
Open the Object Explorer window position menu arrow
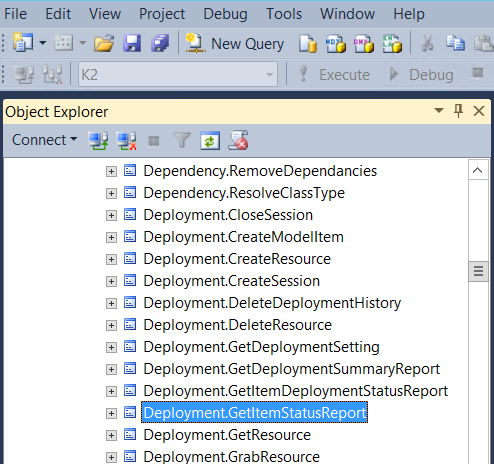(439, 110)
